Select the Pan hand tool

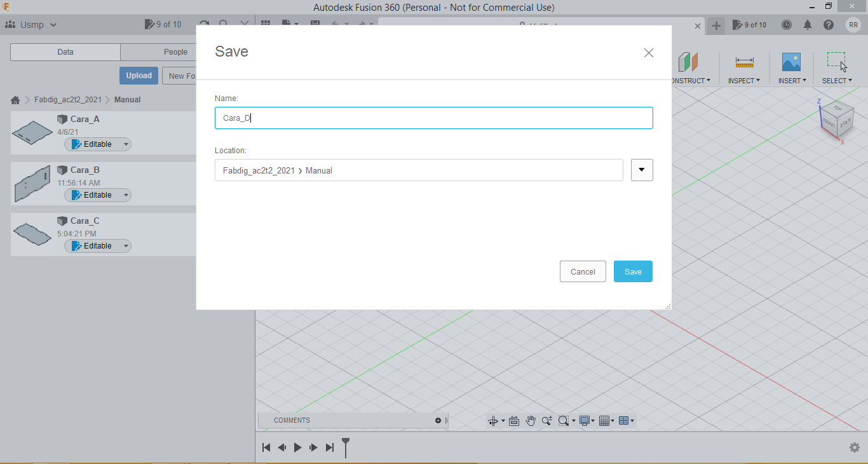click(x=531, y=421)
